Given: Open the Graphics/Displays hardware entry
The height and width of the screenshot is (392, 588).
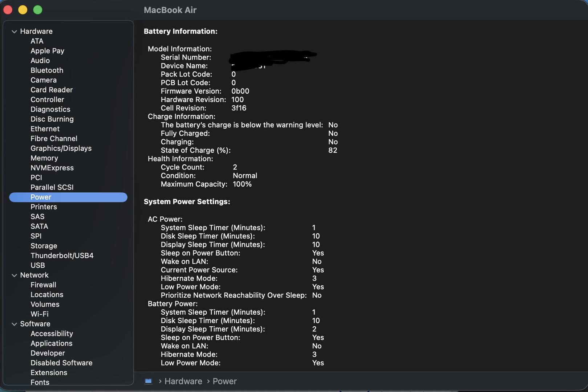Looking at the screenshot, I should [61, 148].
